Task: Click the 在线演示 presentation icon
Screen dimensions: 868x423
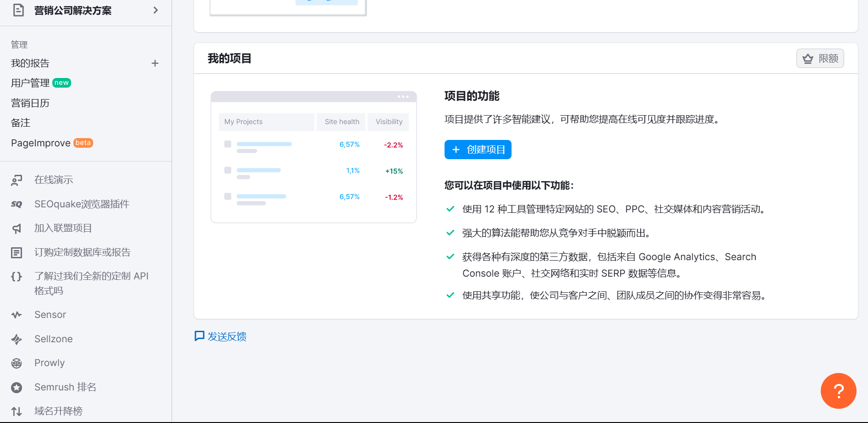Action: click(x=17, y=180)
